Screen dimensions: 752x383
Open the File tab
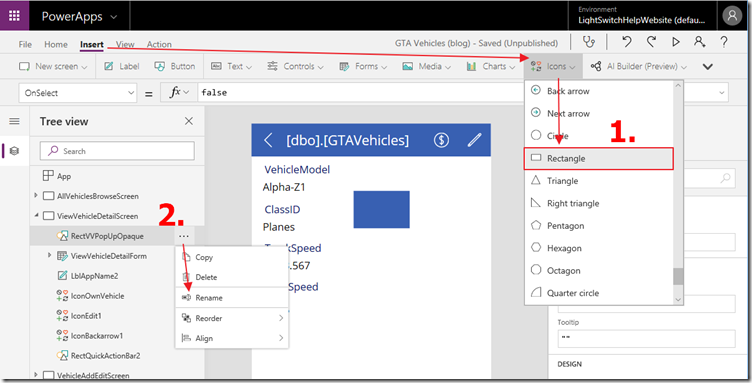25,45
